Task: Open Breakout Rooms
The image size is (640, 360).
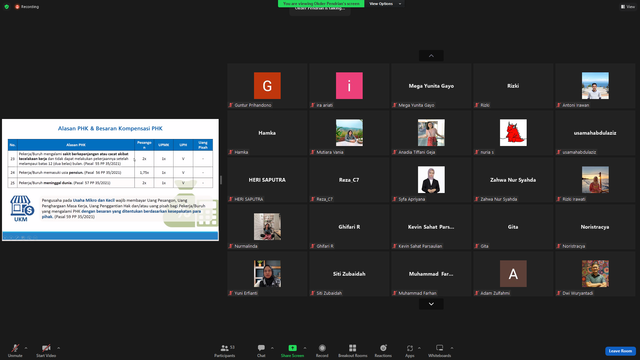Action: [x=353, y=350]
